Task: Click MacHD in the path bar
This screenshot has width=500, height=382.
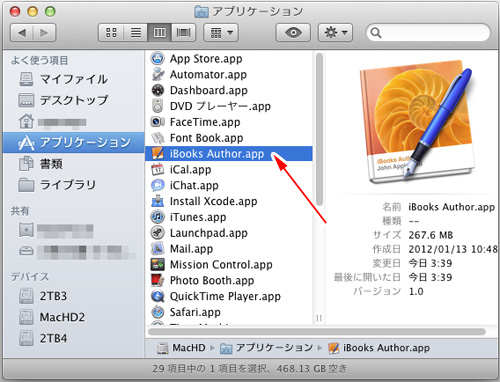Action: pos(181,348)
